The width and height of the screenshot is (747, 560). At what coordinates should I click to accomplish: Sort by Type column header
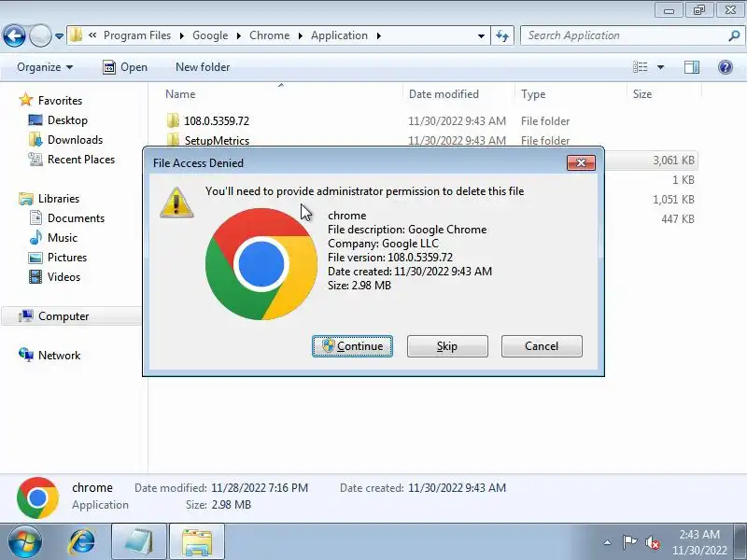point(532,94)
